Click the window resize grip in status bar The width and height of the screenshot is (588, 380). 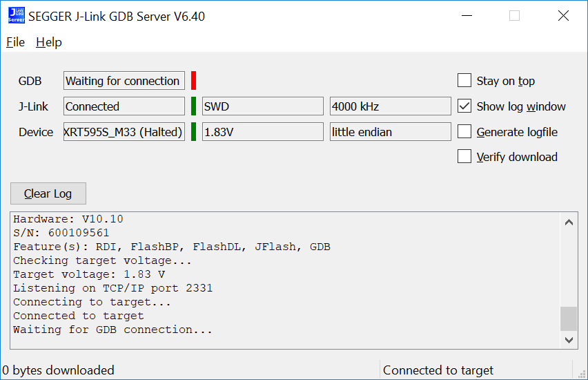(580, 372)
